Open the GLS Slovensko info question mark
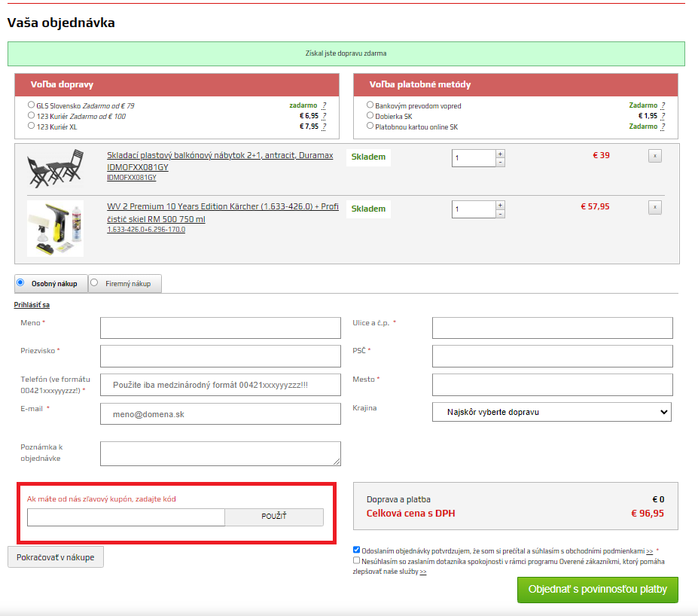698x616 pixels. [x=324, y=105]
